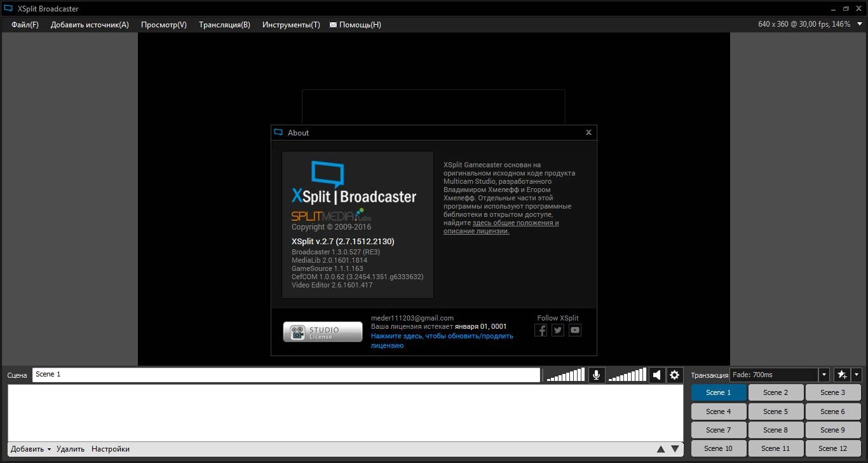Open the Добавить dropdown below source list
Viewport: 868px width, 463px height.
31,449
